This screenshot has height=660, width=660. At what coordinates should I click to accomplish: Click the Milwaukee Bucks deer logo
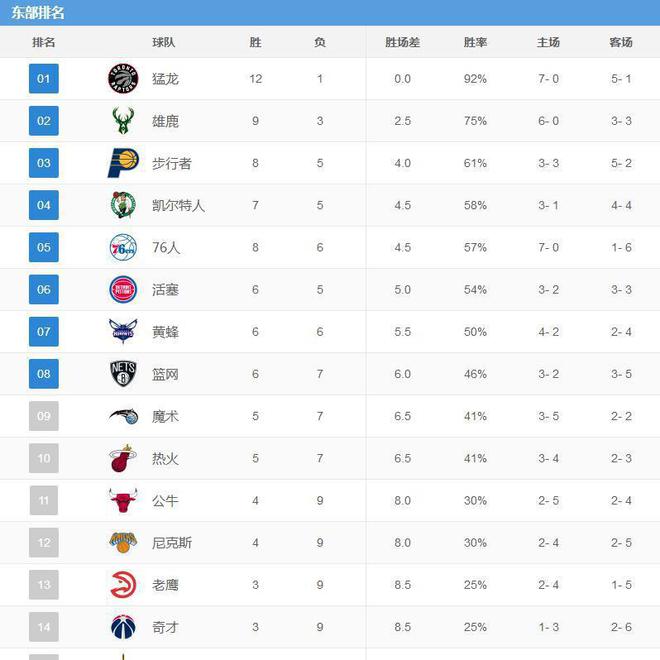click(x=123, y=121)
